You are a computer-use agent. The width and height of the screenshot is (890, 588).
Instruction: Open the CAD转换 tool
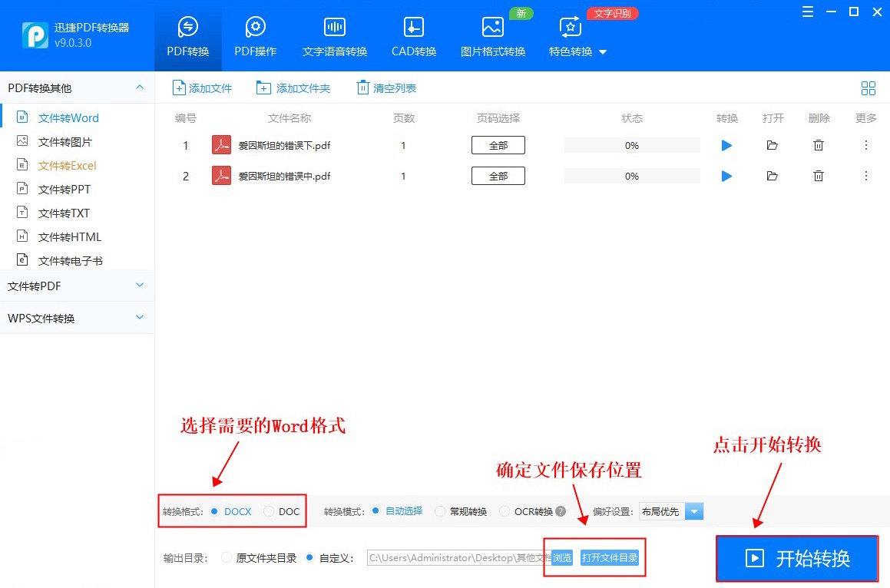tap(413, 35)
